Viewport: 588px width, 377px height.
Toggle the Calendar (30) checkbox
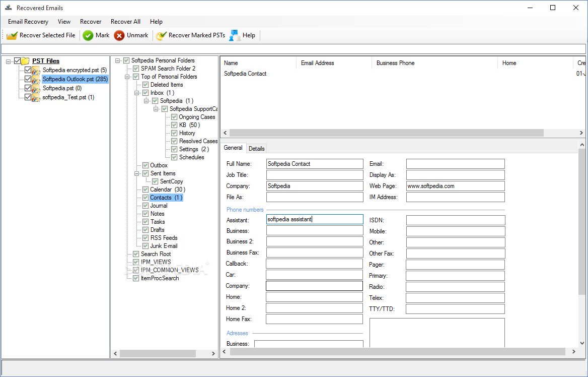[145, 189]
